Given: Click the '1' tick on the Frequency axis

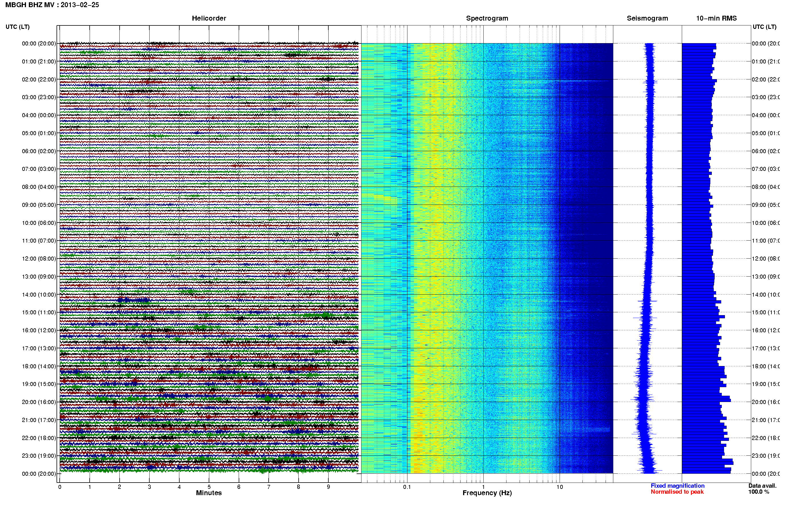Looking at the screenshot, I should tap(483, 487).
